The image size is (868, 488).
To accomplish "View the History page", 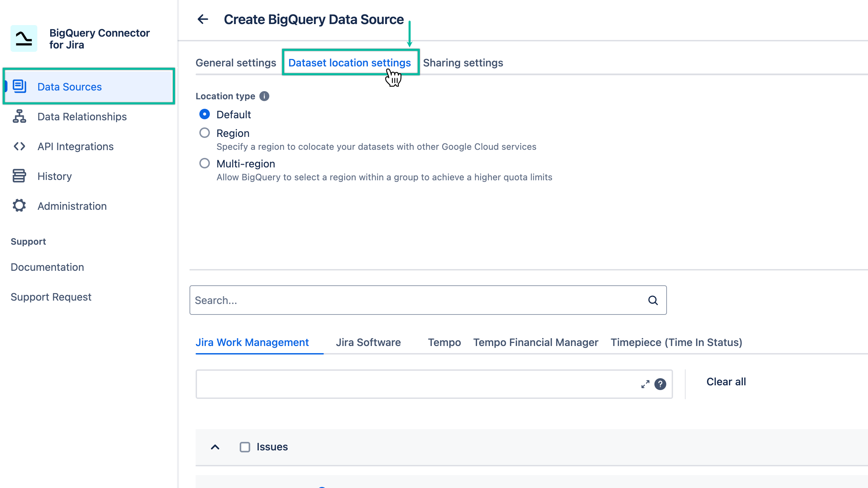I will (54, 176).
